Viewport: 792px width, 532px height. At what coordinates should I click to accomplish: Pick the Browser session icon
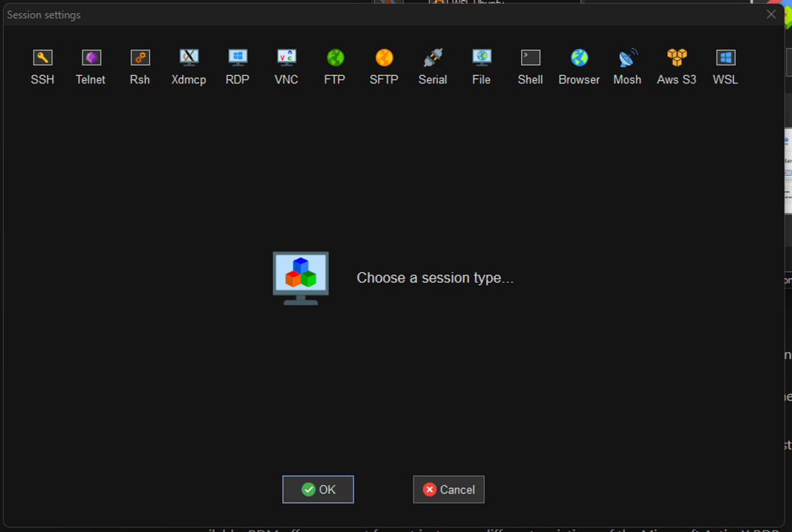pos(579,58)
